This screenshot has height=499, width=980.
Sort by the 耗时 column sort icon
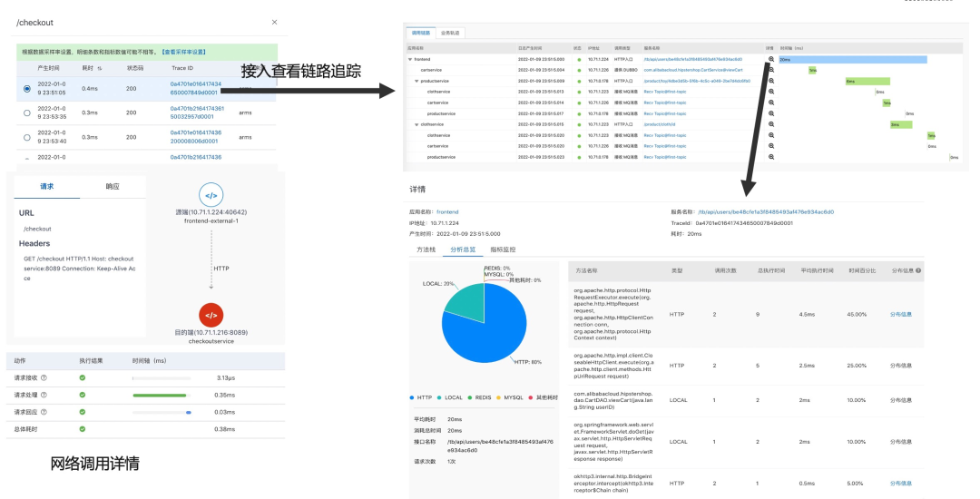[x=100, y=68]
